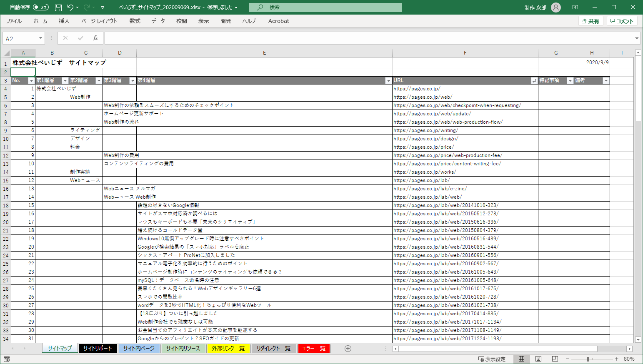
Task: Open the 第1階層 filter dropdown
Action: (65, 81)
